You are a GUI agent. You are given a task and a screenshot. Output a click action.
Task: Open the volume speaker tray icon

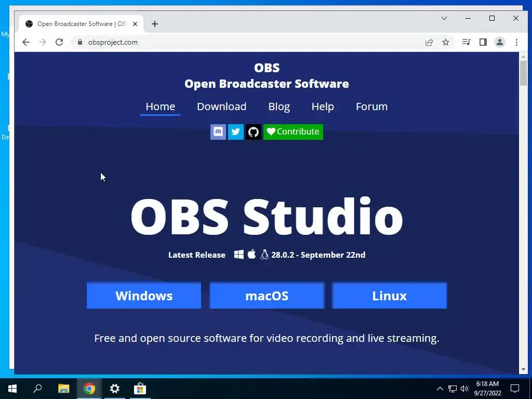[x=464, y=389]
